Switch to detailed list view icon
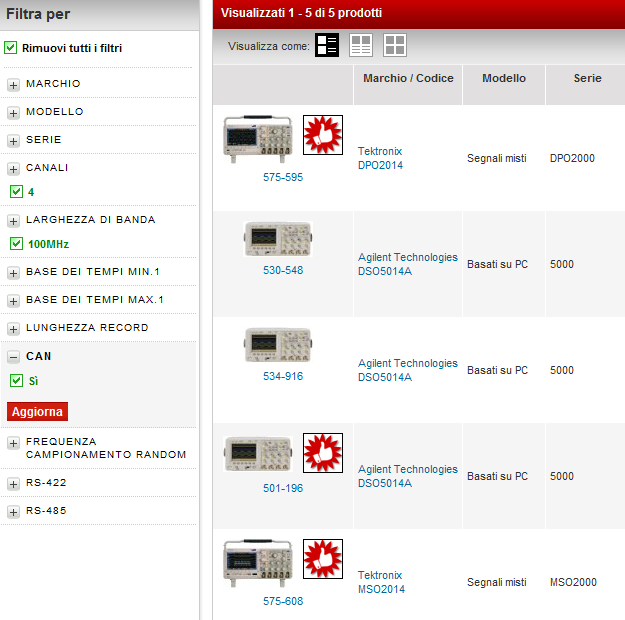The image size is (625, 620). (327, 45)
